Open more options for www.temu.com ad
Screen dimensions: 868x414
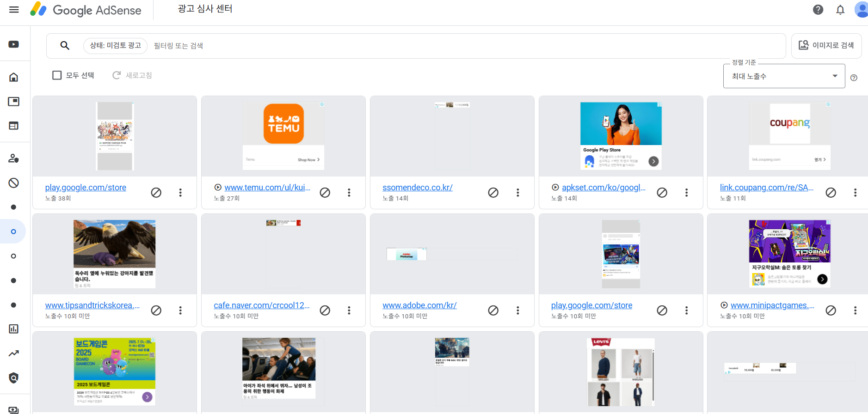(x=349, y=193)
